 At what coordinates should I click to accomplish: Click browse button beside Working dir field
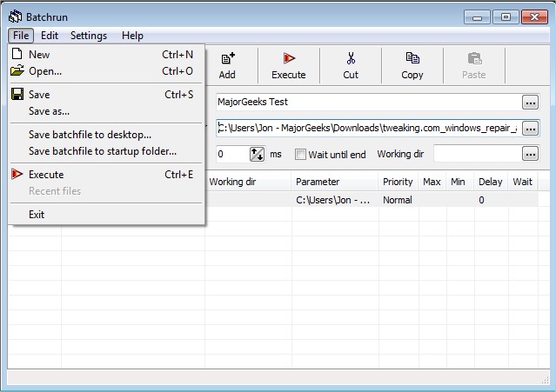531,154
